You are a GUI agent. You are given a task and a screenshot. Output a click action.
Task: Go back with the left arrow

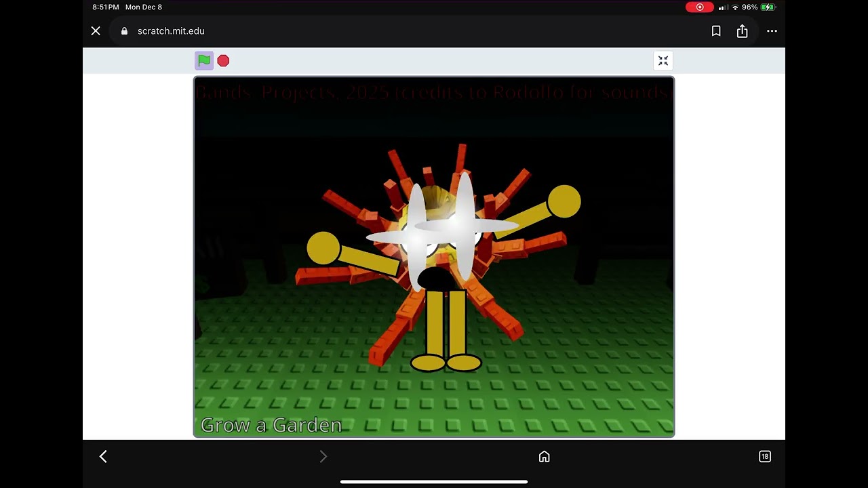[x=103, y=457]
